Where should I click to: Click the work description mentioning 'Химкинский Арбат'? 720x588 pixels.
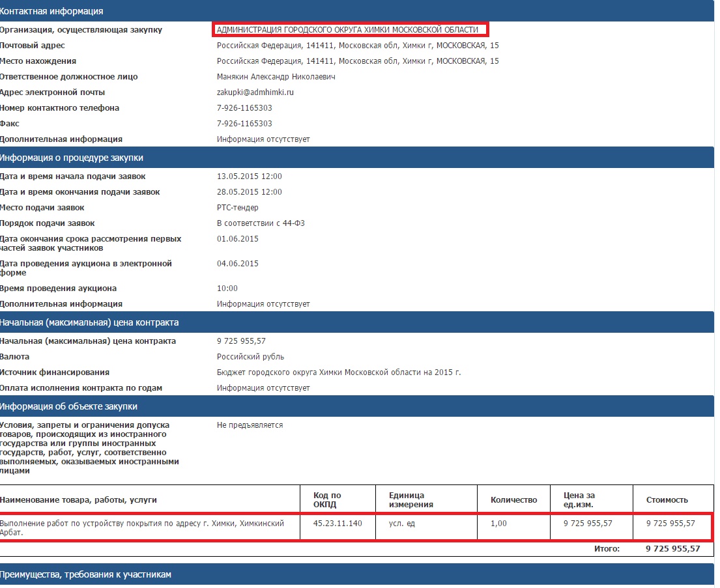141,527
